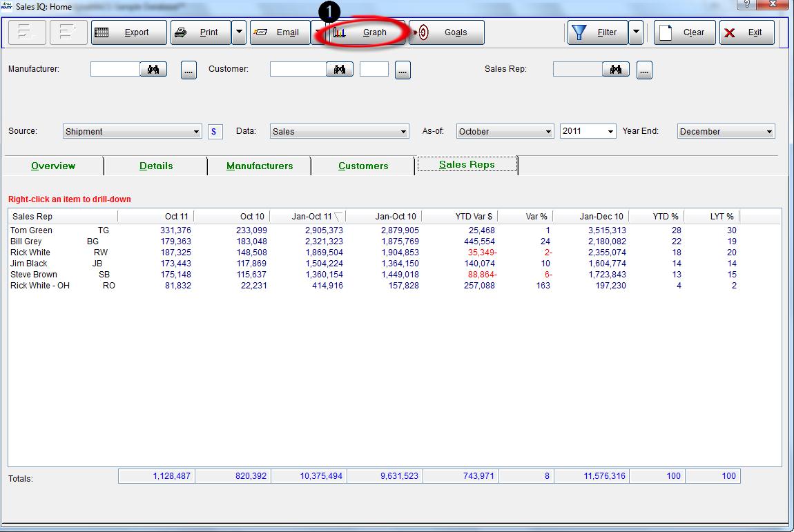Clear all selection criteria

pyautogui.click(x=685, y=32)
